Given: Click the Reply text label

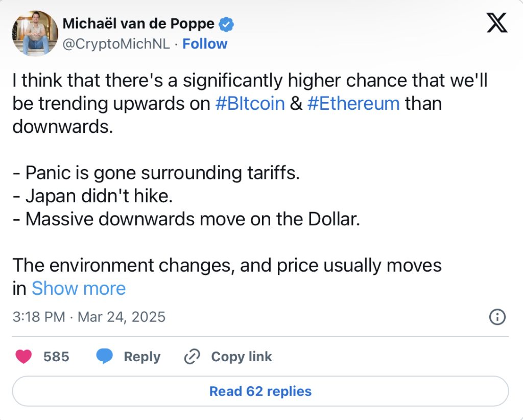Looking at the screenshot, I should coord(142,357).
